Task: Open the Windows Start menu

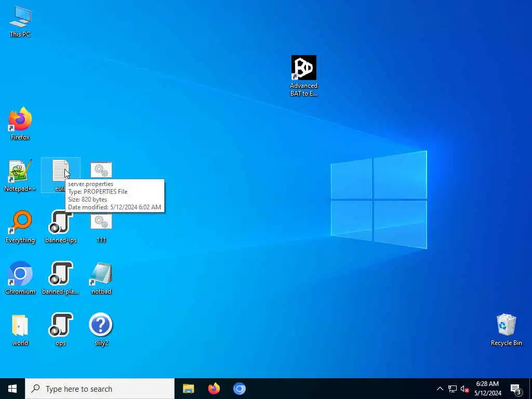Action: click(x=12, y=389)
